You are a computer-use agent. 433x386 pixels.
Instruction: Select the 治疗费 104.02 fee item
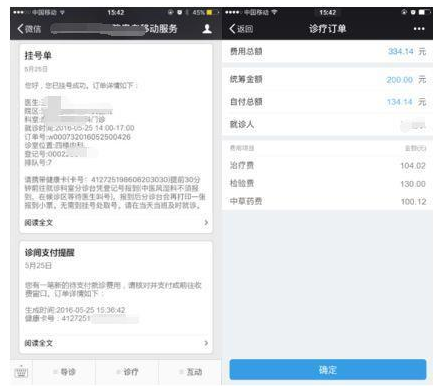(328, 165)
